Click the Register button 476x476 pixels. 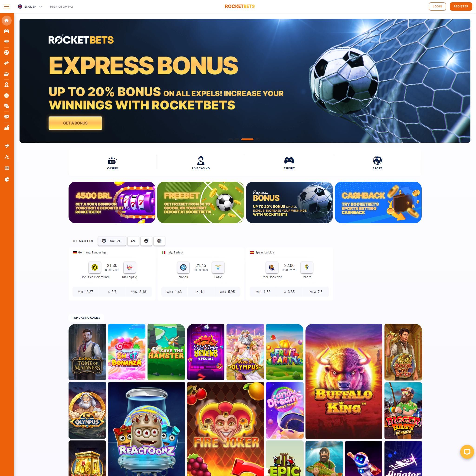click(x=461, y=7)
